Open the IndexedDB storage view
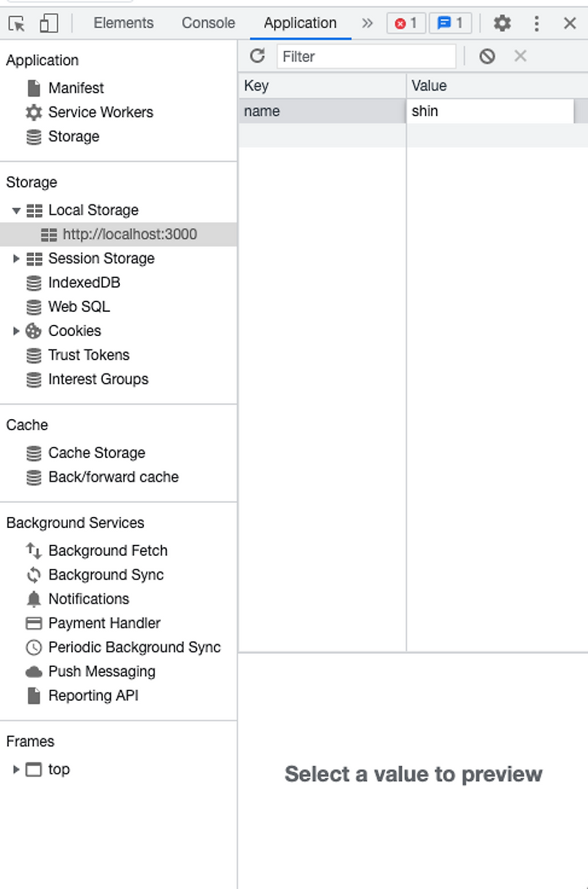Screen dimensions: 588x889 [x=84, y=282]
